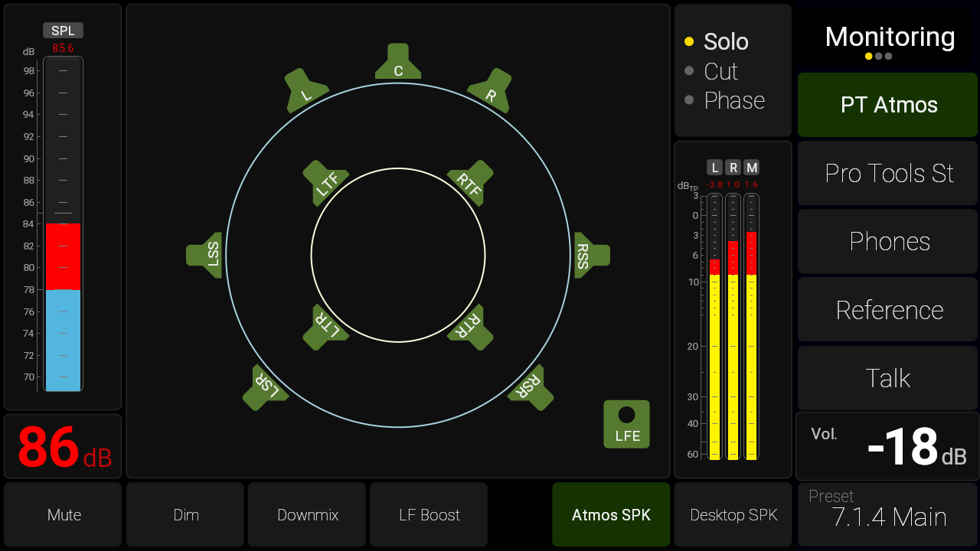Switch output to Desktop SPK
Image resolution: width=980 pixels, height=551 pixels.
733,515
